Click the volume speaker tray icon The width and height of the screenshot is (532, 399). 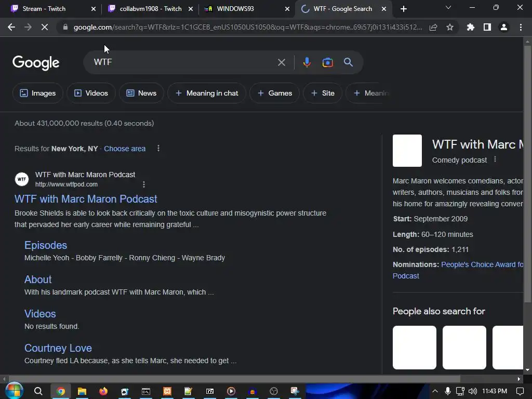(473, 391)
